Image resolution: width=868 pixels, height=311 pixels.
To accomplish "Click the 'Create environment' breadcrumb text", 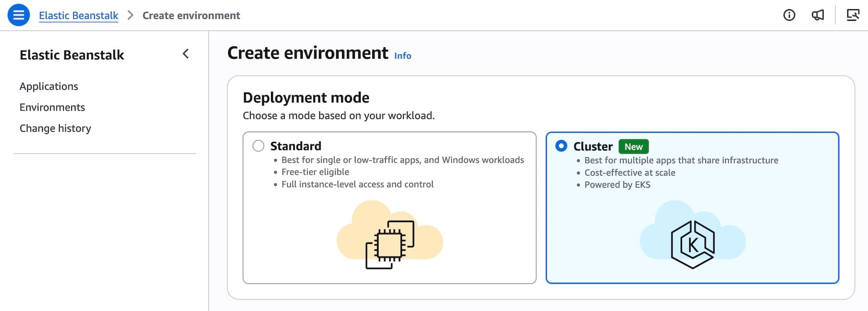I will [x=191, y=15].
